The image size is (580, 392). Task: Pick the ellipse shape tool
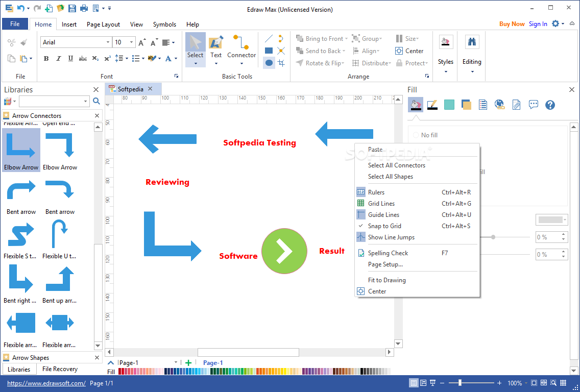pyautogui.click(x=269, y=63)
